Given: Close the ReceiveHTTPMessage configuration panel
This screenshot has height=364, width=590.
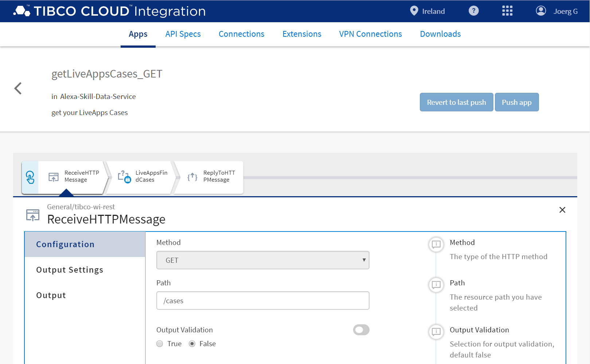Looking at the screenshot, I should [x=562, y=210].
